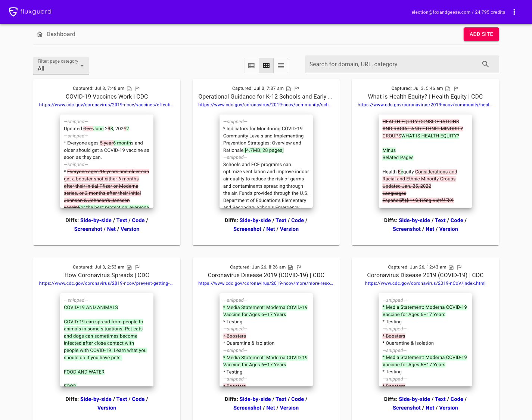Open Text diff for Operational Guidance K-12
The width and height of the screenshot is (532, 420).
281,221
